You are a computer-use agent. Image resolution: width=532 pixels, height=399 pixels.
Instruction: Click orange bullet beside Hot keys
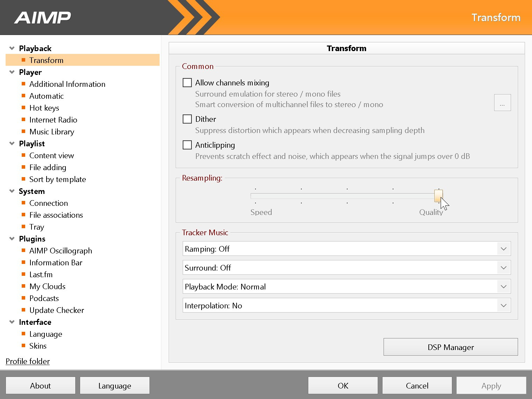pyautogui.click(x=23, y=108)
